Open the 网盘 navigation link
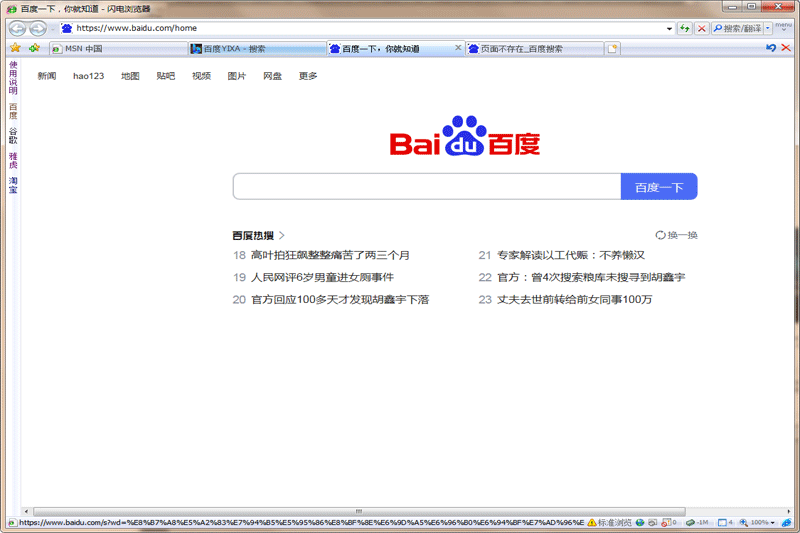This screenshot has width=800, height=533. point(272,76)
